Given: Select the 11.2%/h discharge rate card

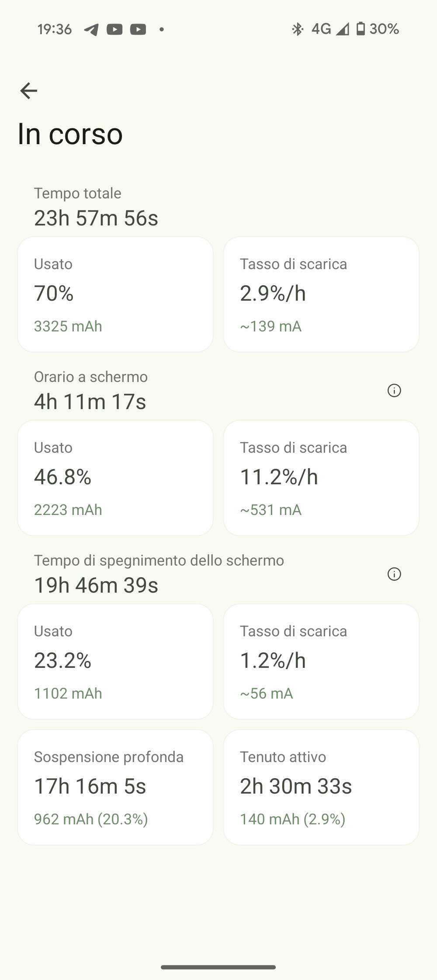Looking at the screenshot, I should (321, 478).
